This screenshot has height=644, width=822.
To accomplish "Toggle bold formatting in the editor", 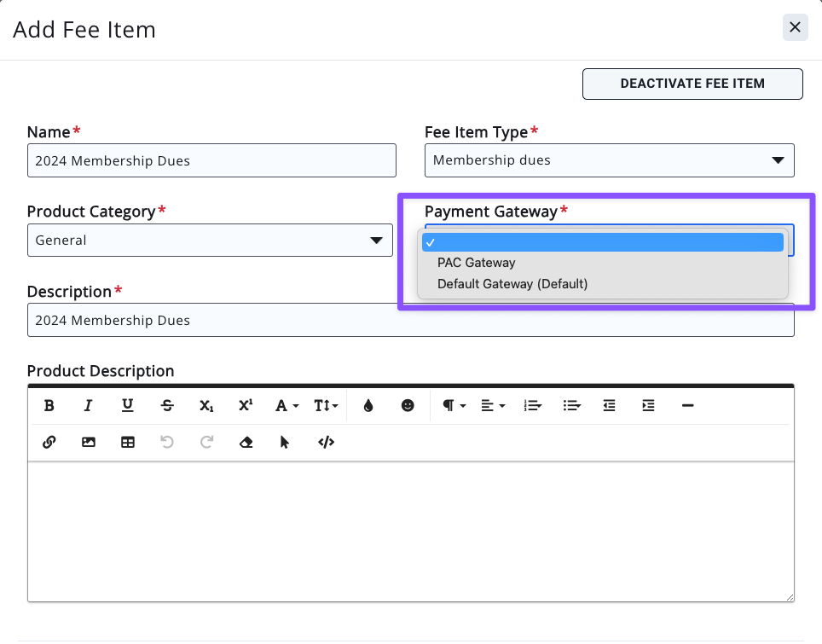I will click(x=49, y=406).
